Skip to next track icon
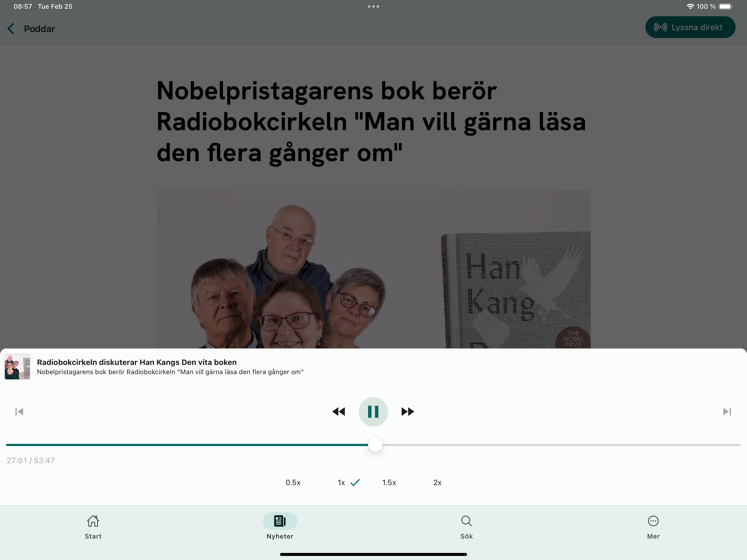Image resolution: width=747 pixels, height=560 pixels. pos(727,412)
